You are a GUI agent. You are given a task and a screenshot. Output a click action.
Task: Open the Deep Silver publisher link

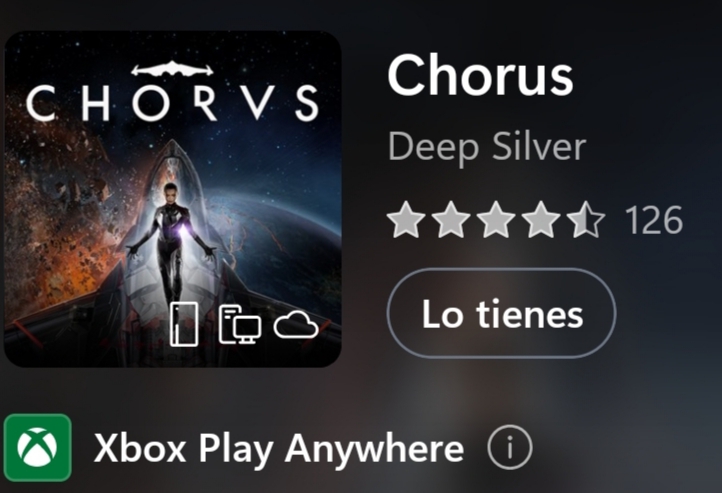(x=487, y=147)
